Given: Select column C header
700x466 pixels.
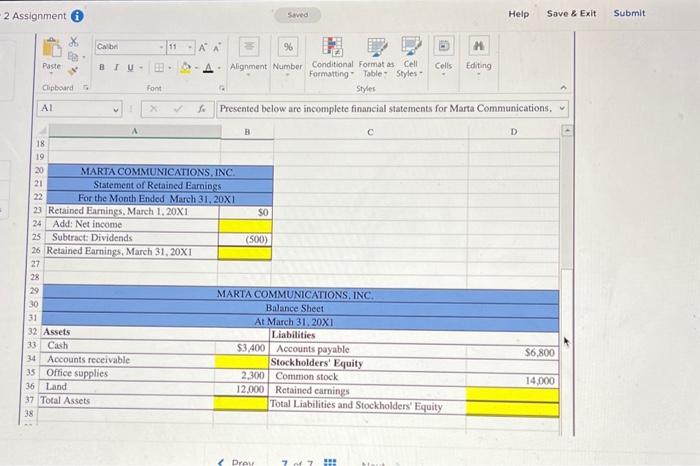Looking at the screenshot, I should (x=370, y=132).
